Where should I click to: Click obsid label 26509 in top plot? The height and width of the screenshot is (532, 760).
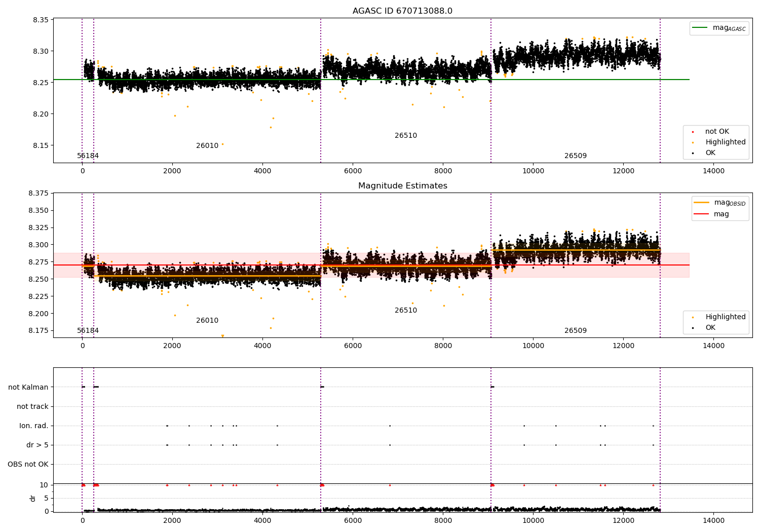576,156
